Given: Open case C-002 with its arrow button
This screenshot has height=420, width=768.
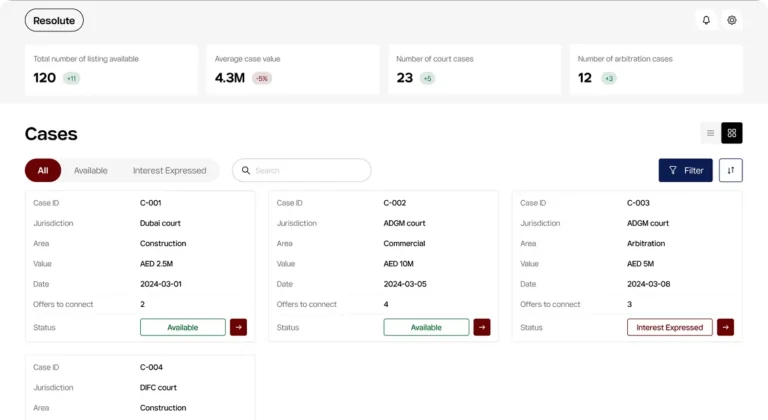Looking at the screenshot, I should [x=482, y=327].
